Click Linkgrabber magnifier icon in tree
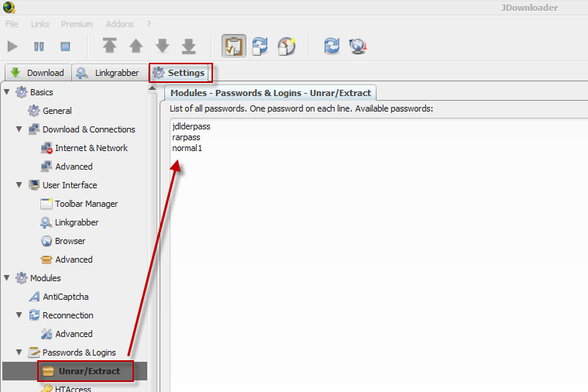Screen dimensions: 588x392 [x=46, y=222]
